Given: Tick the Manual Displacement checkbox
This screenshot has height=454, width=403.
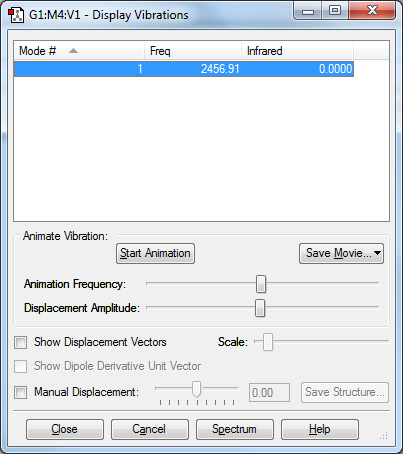Looking at the screenshot, I should click(21, 392).
